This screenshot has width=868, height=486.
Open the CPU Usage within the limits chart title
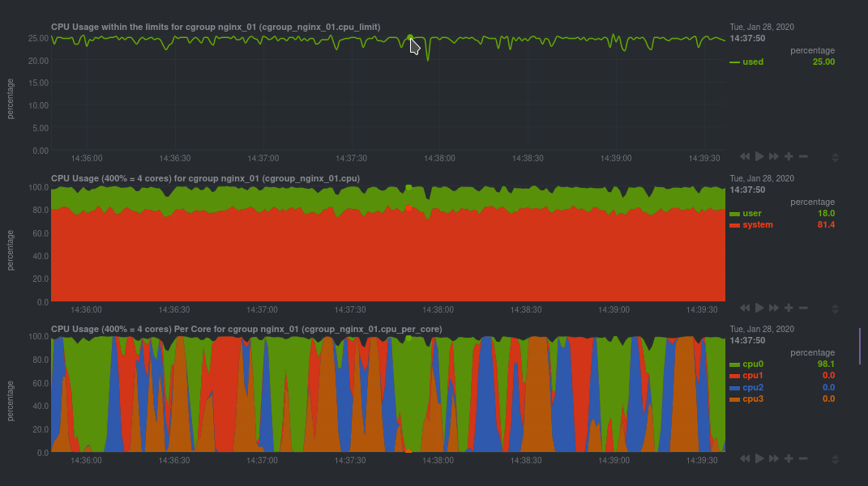212,26
